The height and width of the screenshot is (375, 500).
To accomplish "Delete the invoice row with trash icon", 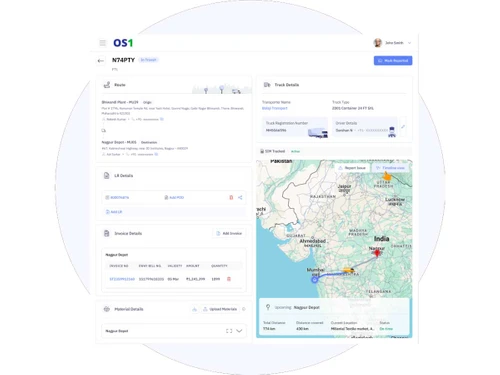I will pos(229,279).
